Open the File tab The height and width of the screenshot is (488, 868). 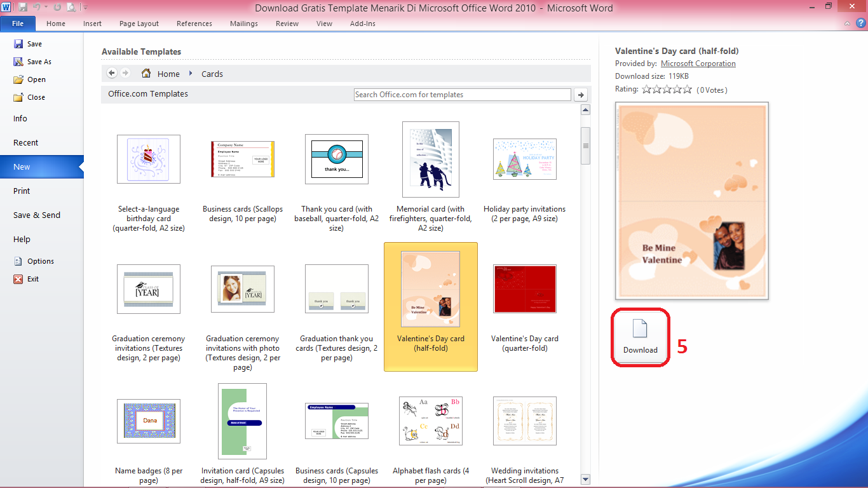point(18,24)
